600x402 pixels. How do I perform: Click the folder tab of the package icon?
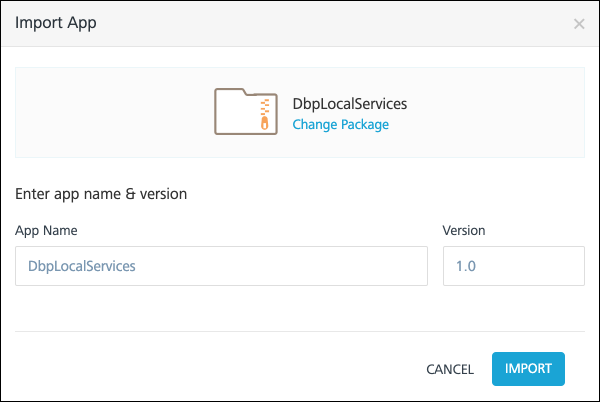click(231, 91)
